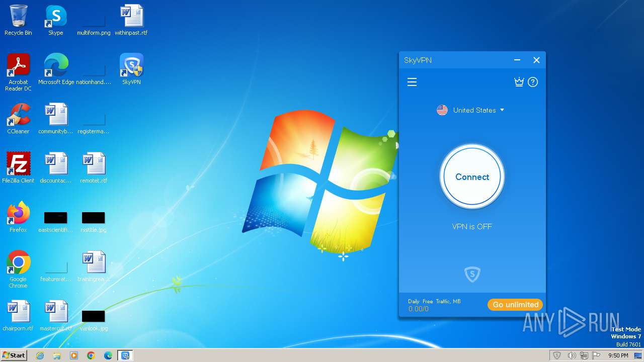Expand the United States server dropdown arrow
The width and height of the screenshot is (644, 362).
click(x=502, y=110)
